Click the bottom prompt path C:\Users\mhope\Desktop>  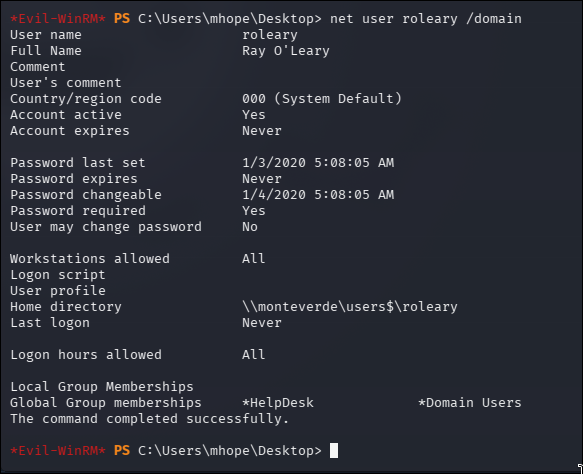tap(229, 451)
